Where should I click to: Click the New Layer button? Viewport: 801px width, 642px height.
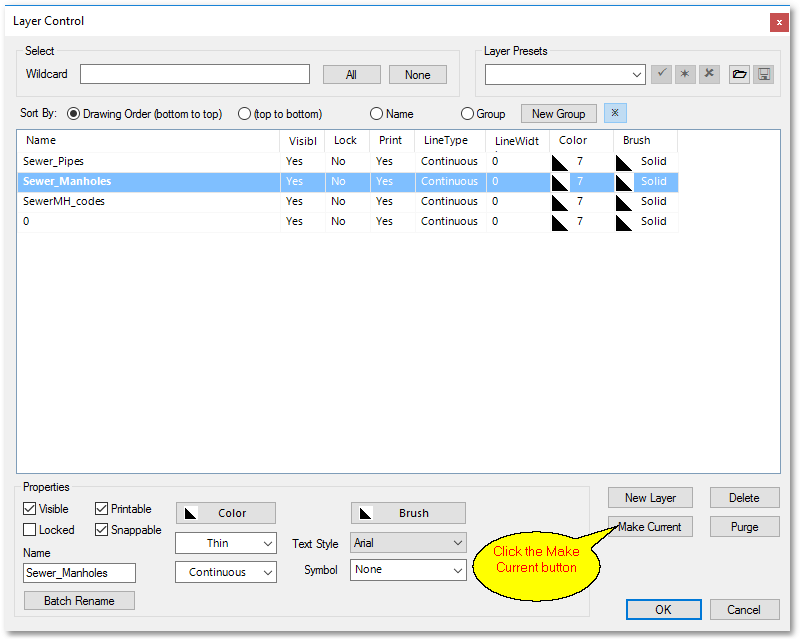(x=650, y=497)
